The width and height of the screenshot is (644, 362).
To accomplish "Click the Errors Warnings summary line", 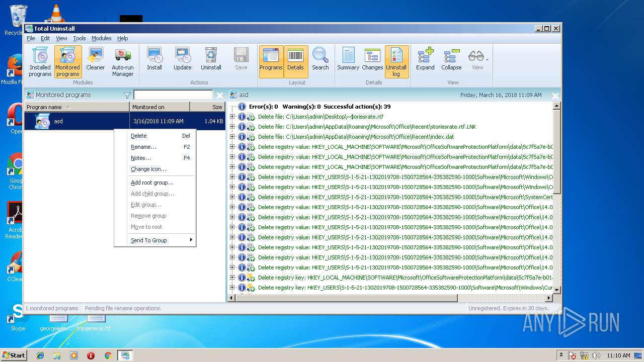I will pos(319,107).
